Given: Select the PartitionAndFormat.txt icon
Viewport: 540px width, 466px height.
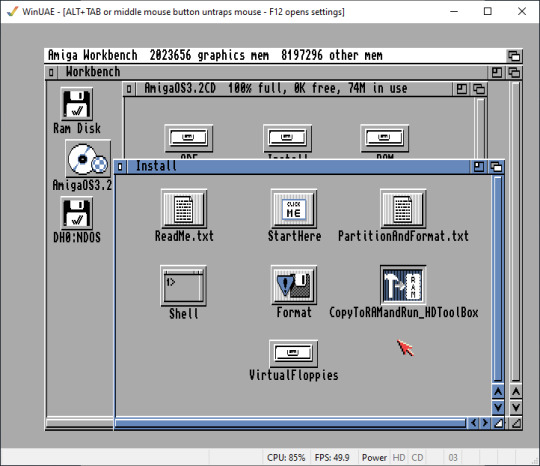Looking at the screenshot, I should [x=403, y=209].
